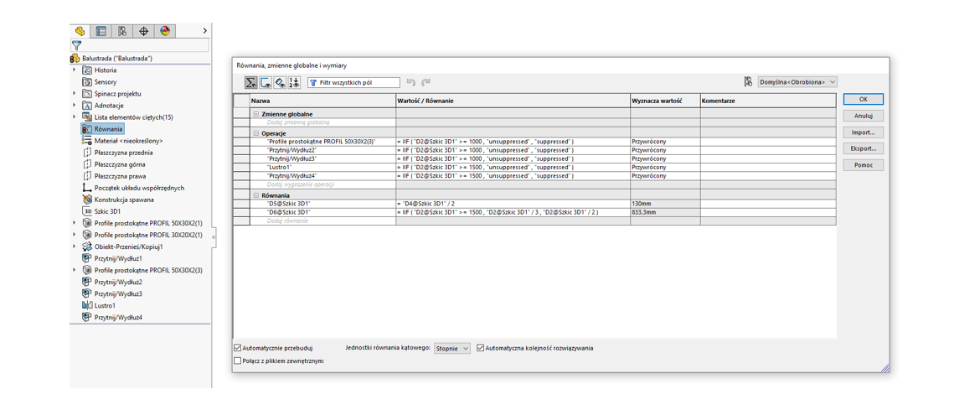Enable 'Połącz z plikiem zewnętrznym' checkbox
The image size is (980, 415).
(238, 361)
